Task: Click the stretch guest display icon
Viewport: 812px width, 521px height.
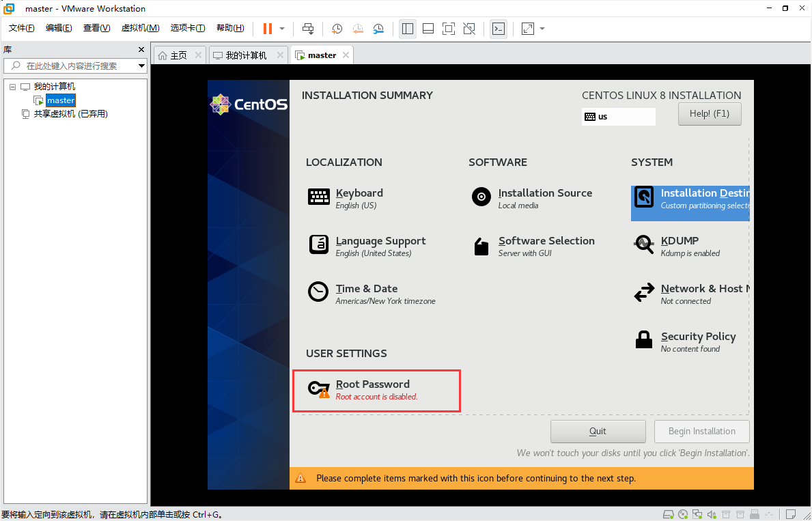Action: [x=528, y=29]
